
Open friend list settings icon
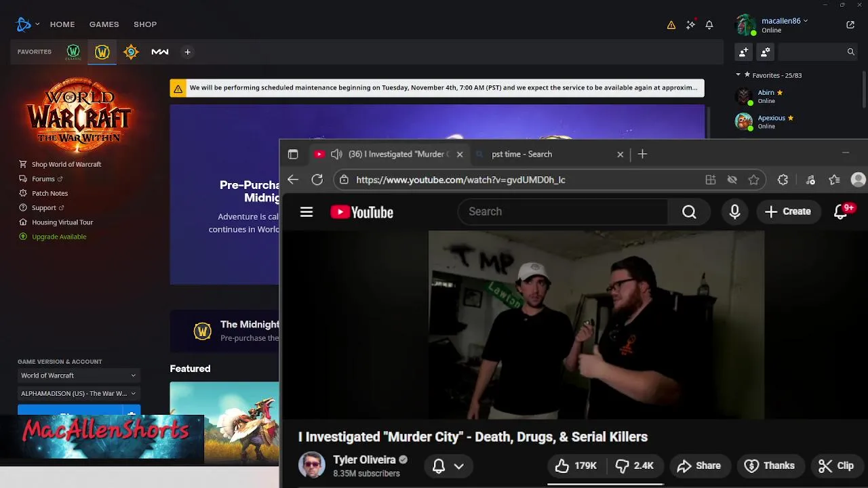click(766, 52)
